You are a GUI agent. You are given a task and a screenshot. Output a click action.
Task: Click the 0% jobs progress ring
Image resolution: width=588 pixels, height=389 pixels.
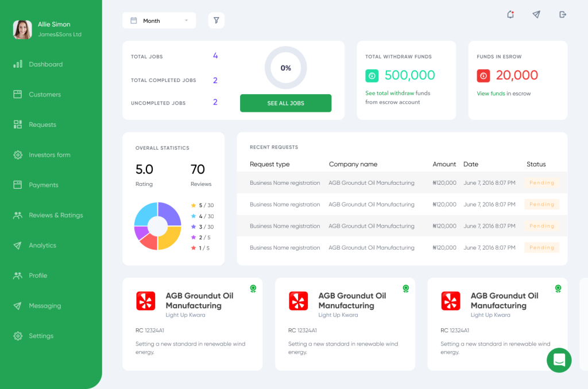coord(285,68)
